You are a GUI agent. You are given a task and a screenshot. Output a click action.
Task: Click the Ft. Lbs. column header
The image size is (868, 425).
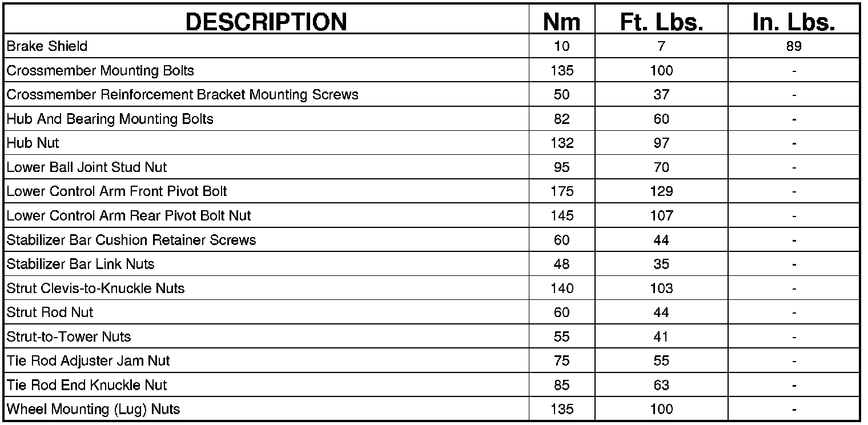661,22
